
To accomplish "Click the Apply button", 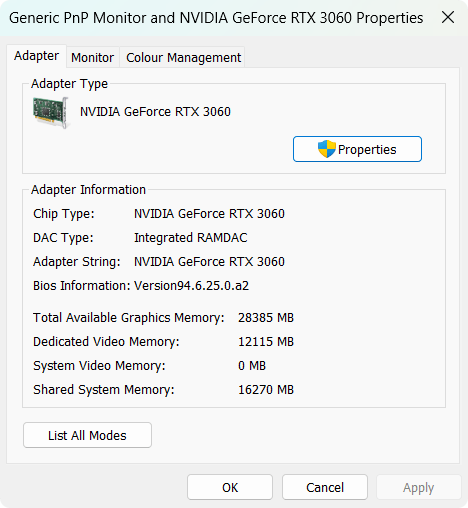I will click(x=419, y=487).
